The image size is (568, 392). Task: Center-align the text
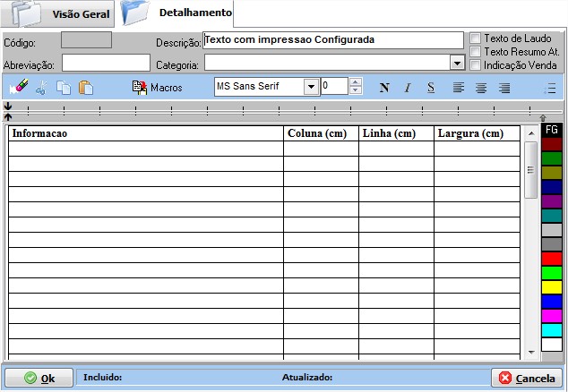point(481,87)
